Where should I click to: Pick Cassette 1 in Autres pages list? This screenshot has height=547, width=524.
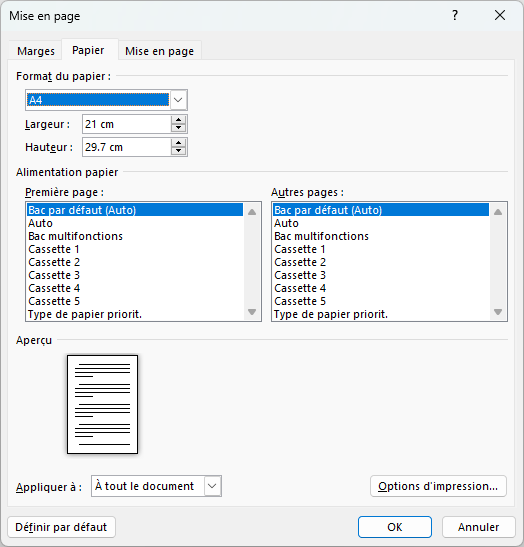[381, 249]
